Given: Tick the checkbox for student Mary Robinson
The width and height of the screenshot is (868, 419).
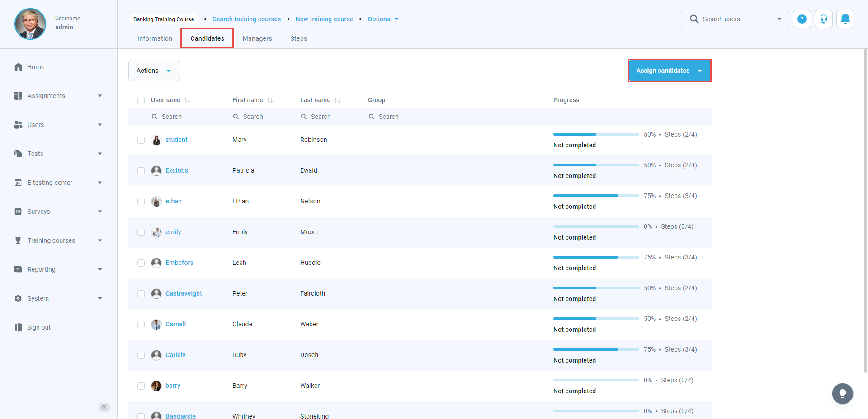Looking at the screenshot, I should 141,140.
